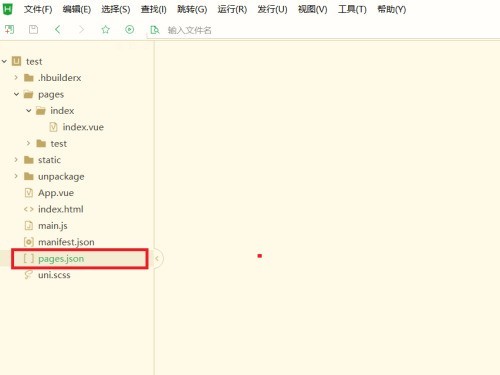
Task: Click the static folder icon
Action: [29, 160]
